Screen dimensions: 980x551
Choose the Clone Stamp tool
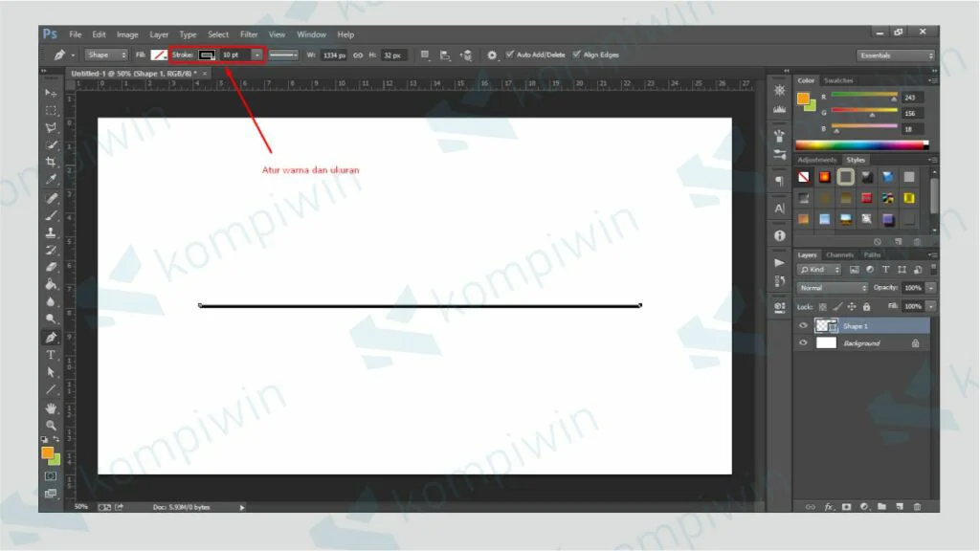tap(52, 232)
